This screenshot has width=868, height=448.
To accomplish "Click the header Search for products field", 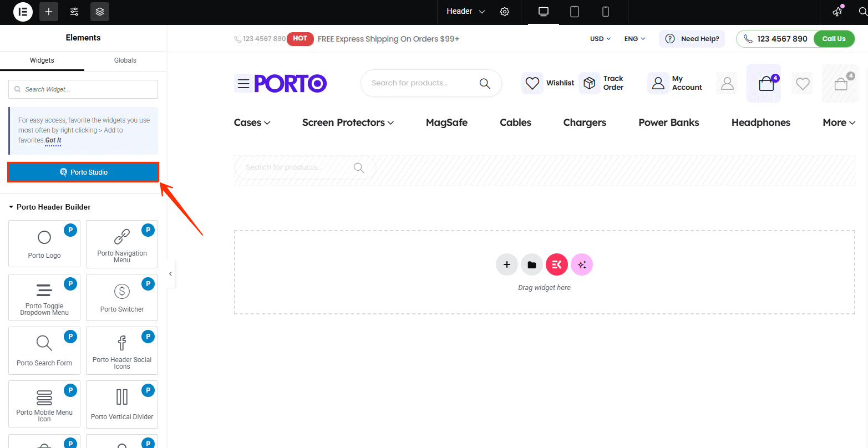I will [431, 83].
